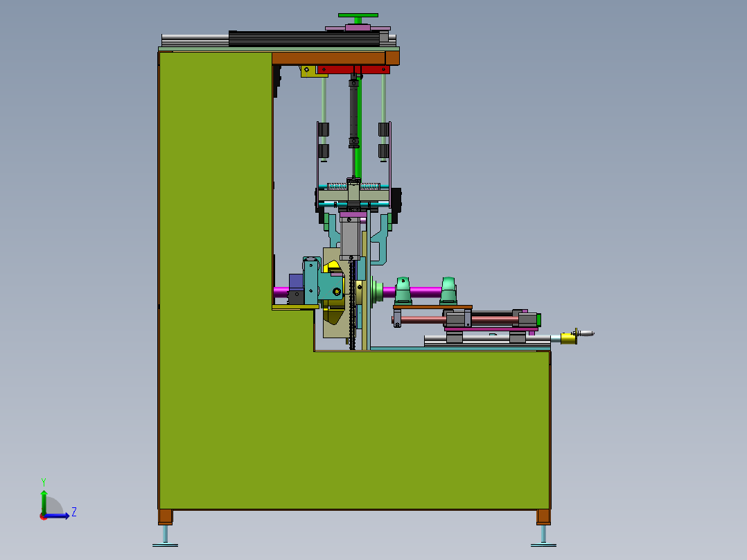Select the vertical black chain below the gray motor
Screen dimensions: 747x560
352,305
